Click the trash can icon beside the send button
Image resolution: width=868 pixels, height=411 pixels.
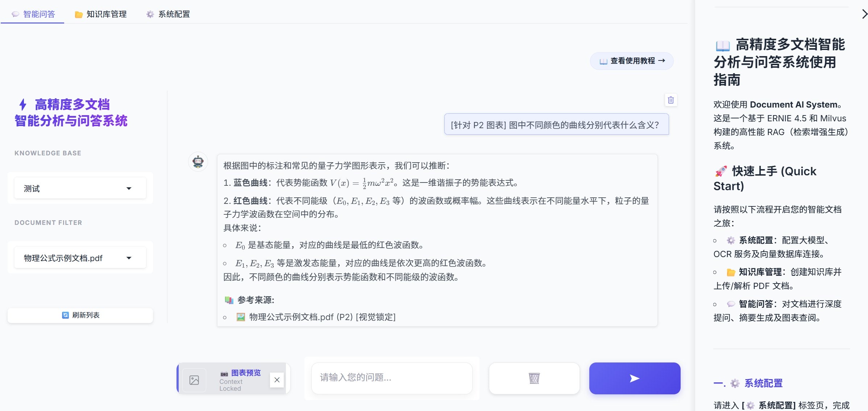[534, 378]
